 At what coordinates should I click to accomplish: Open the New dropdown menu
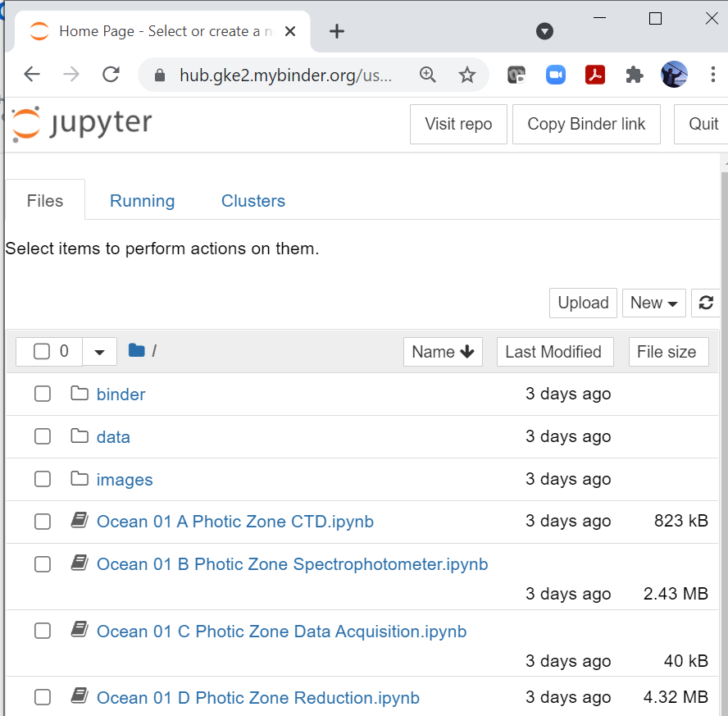pyautogui.click(x=653, y=303)
